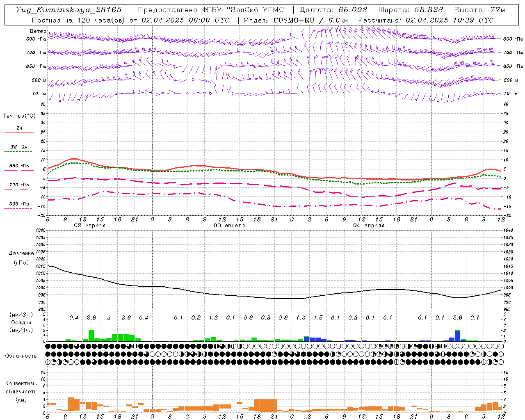The width and height of the screenshot is (525, 420).
Task: Select the date label 02 апреля
Action: click(89, 226)
